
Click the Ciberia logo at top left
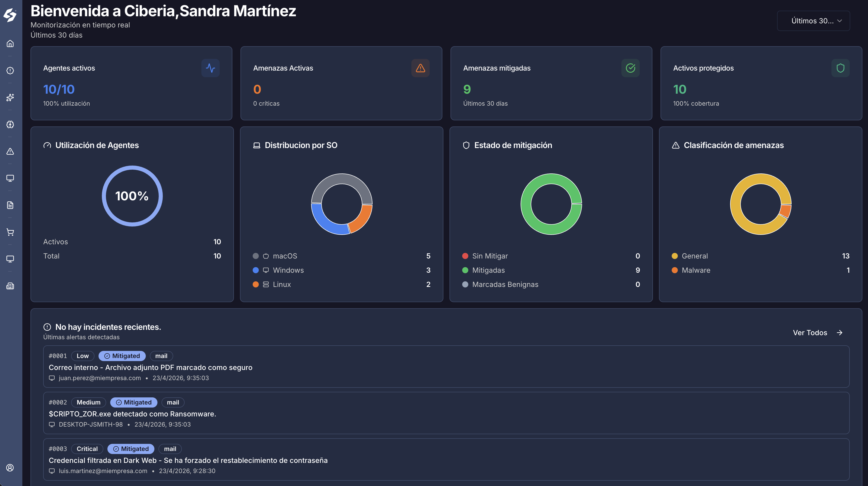click(10, 14)
